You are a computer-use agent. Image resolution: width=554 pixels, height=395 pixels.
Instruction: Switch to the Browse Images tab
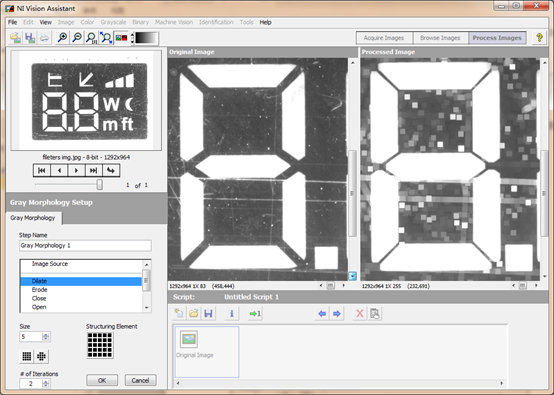point(440,38)
